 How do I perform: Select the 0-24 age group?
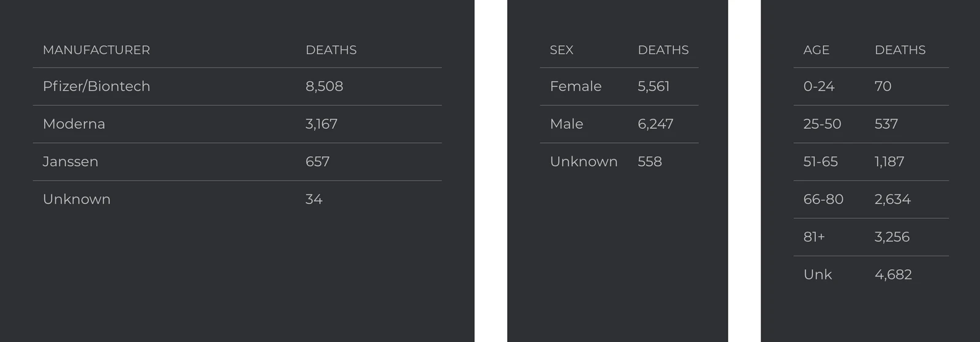click(x=819, y=86)
